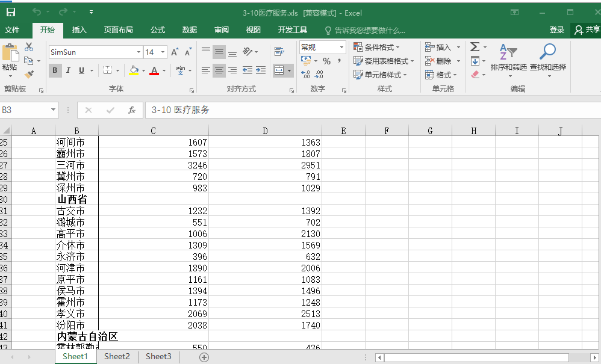Image resolution: width=601 pixels, height=364 pixels.
Task: Click the Cut scissors icon
Action: click(29, 47)
